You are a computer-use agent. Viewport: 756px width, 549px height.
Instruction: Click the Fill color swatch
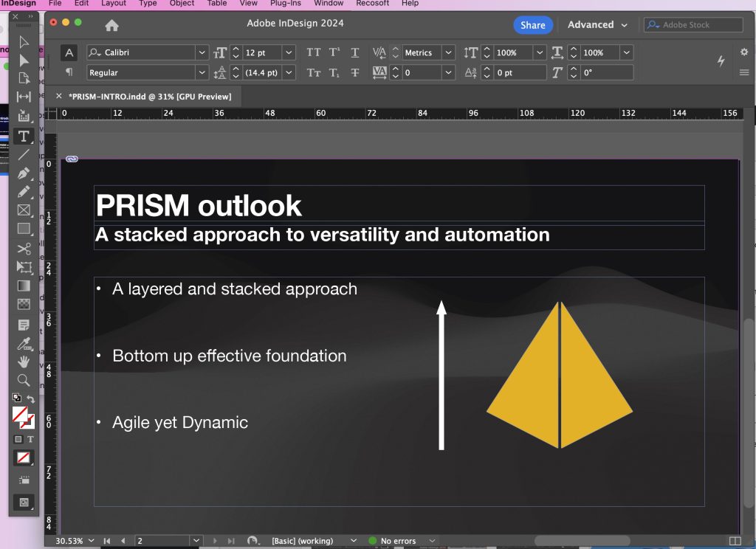(20, 415)
